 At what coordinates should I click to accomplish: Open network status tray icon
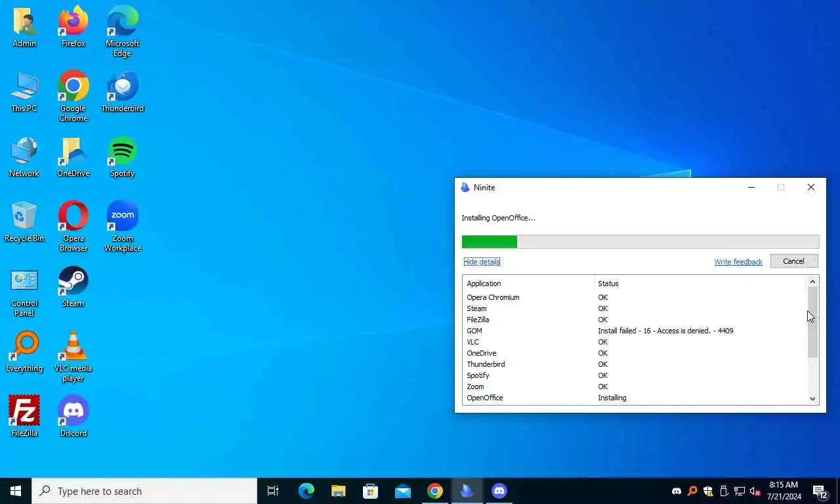(740, 491)
